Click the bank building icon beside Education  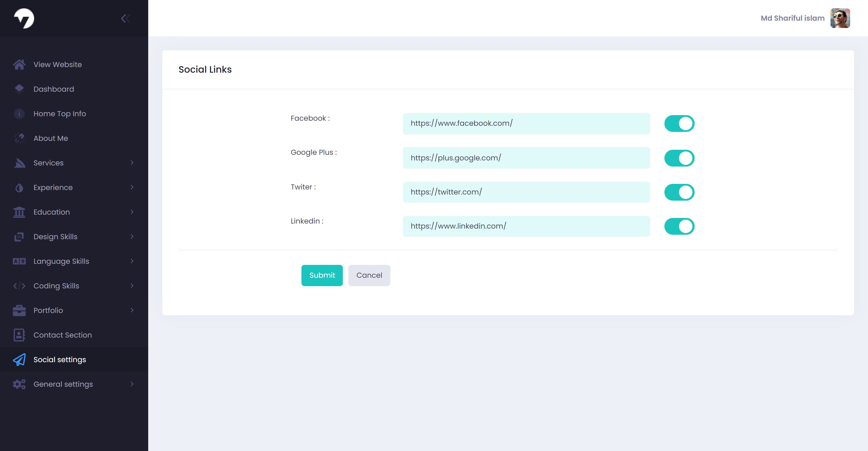click(x=19, y=212)
